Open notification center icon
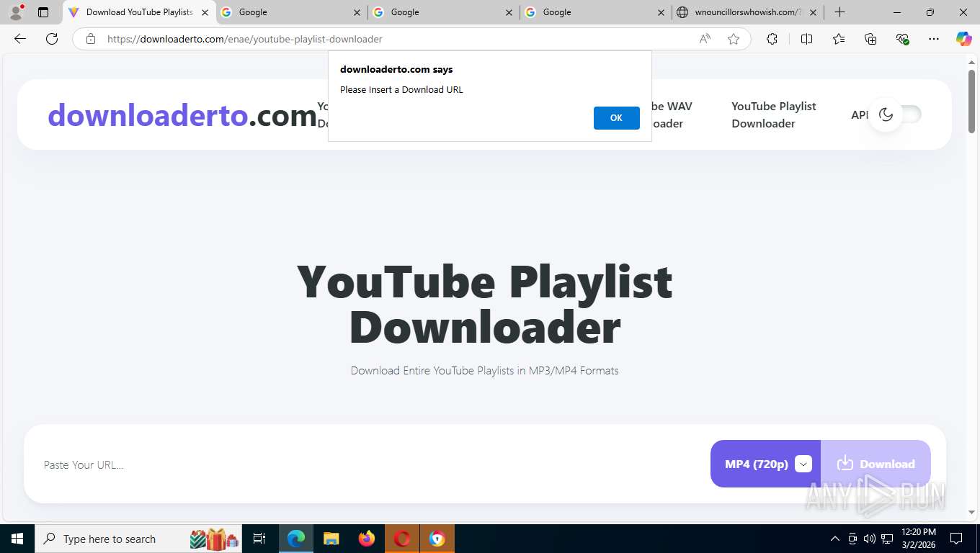Viewport: 980px width, 553px height. [x=956, y=539]
